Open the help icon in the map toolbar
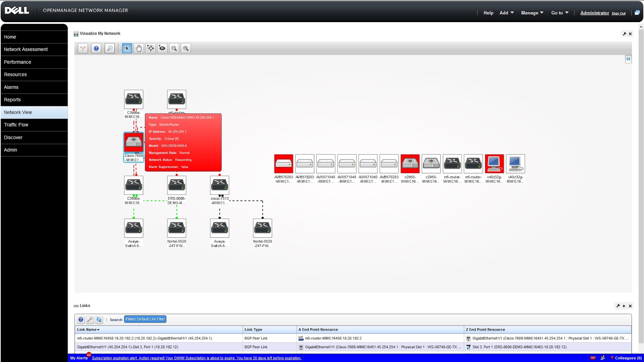Image resolution: width=644 pixels, height=362 pixels. click(x=96, y=48)
